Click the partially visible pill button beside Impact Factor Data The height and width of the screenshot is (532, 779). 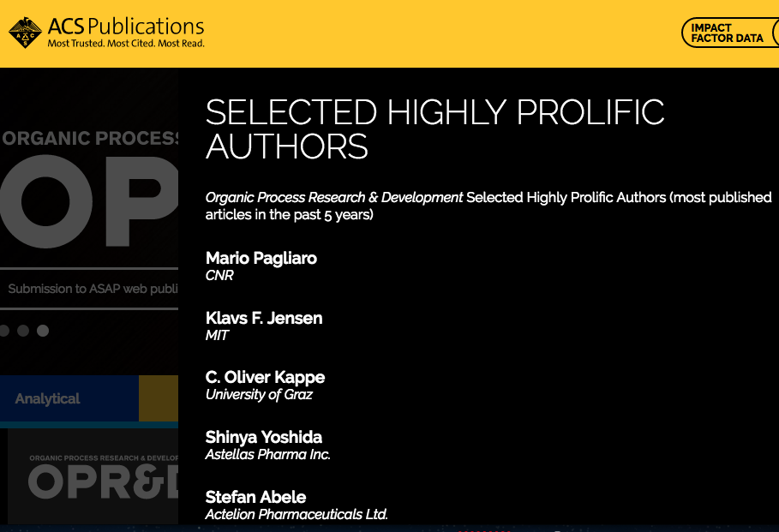[775, 33]
